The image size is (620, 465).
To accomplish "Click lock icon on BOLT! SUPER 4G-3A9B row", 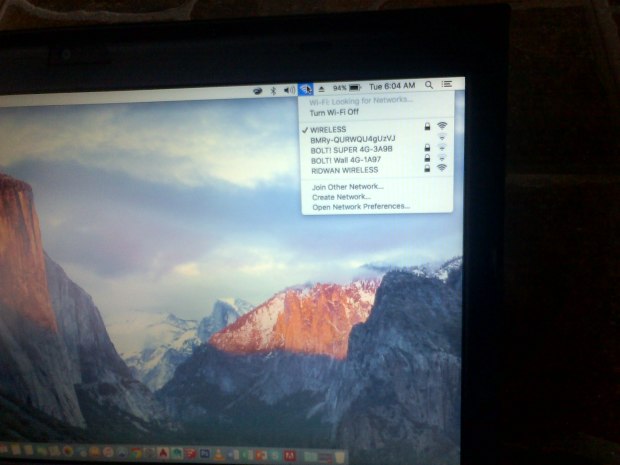I will click(427, 147).
